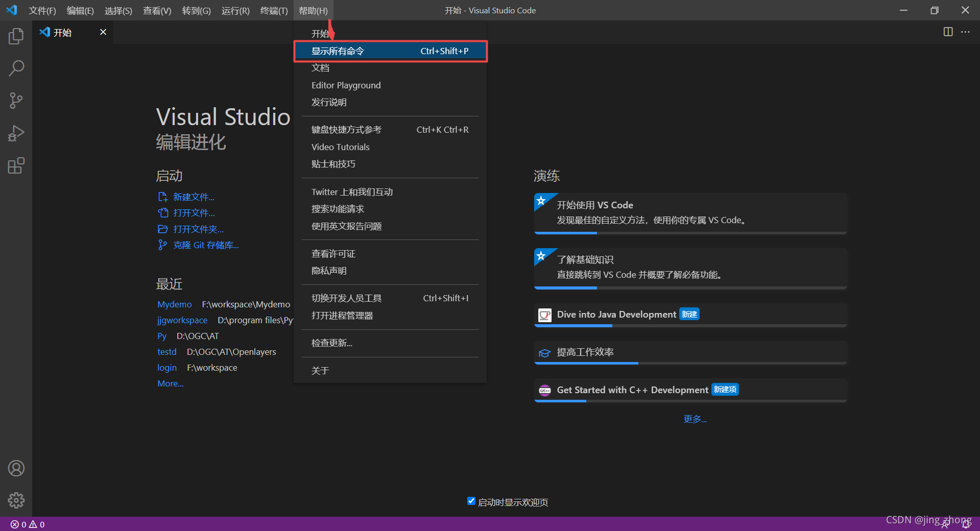Screen dimensions: 980x531
Task: Choose 切换开发人员工具 menu entry
Action: click(390, 298)
